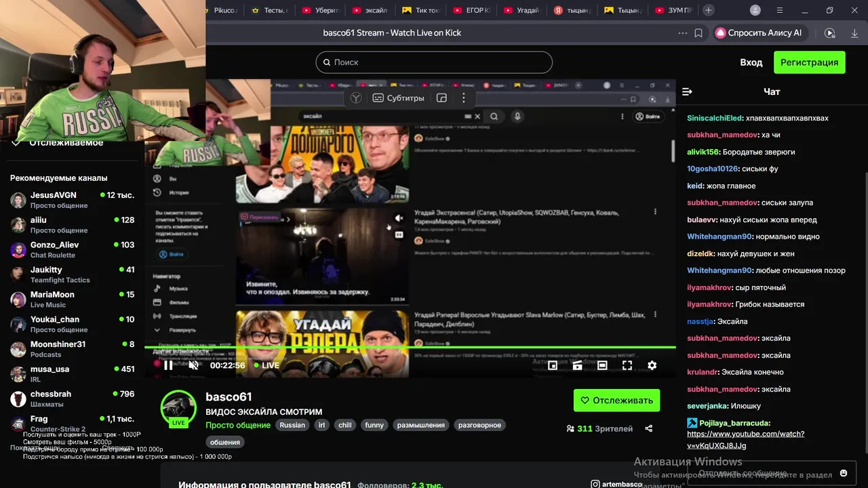Toggle theater mode in the player
868x488 pixels.
(602, 365)
